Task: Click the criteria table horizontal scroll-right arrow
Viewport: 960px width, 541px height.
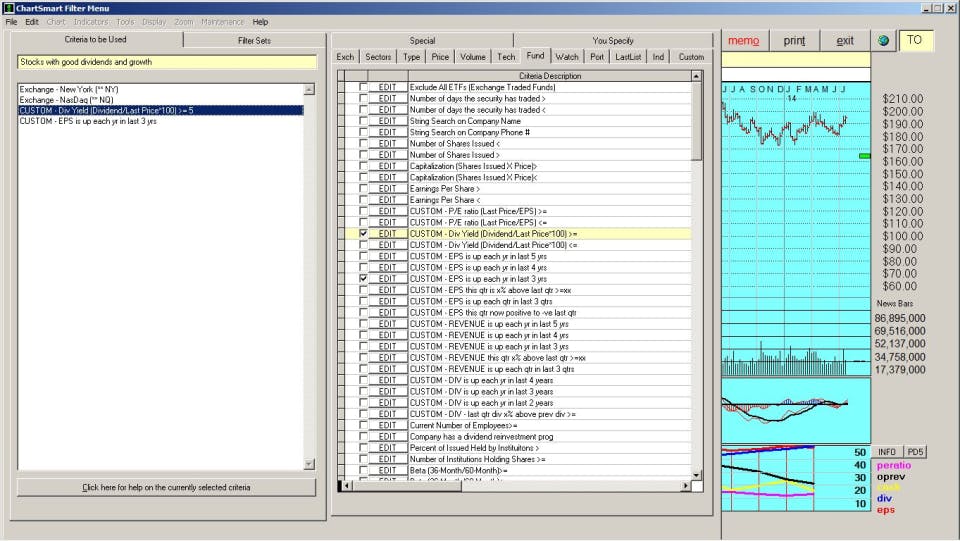Action: click(x=685, y=485)
